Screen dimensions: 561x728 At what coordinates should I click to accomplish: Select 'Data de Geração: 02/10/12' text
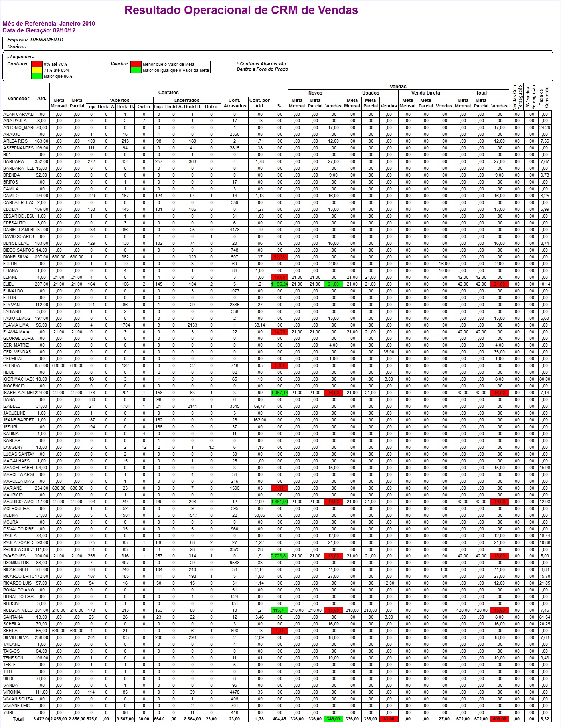click(x=39, y=30)
